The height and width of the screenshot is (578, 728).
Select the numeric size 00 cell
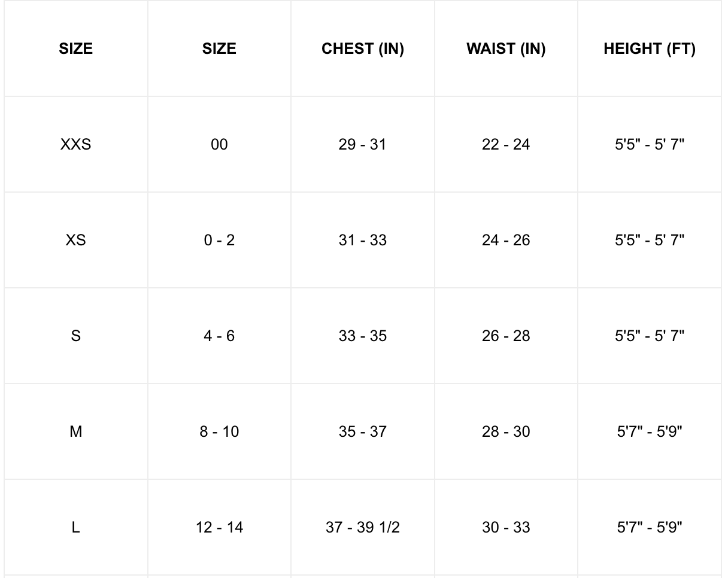[219, 144]
